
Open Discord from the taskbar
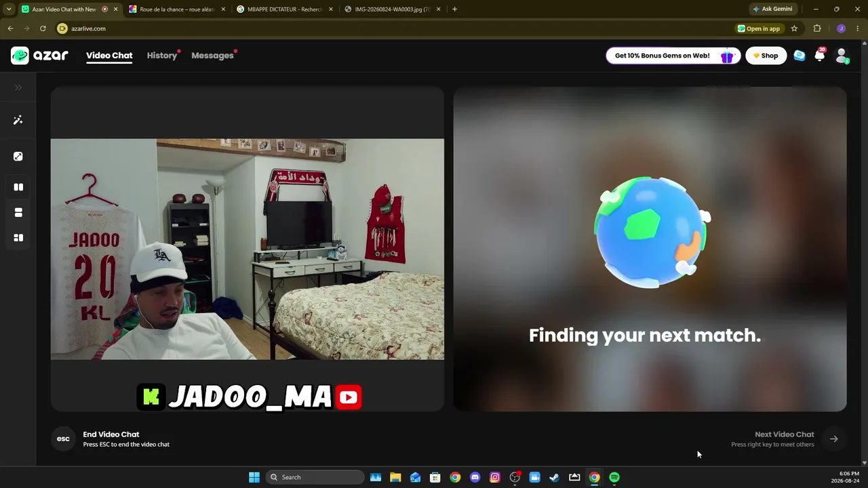(475, 477)
